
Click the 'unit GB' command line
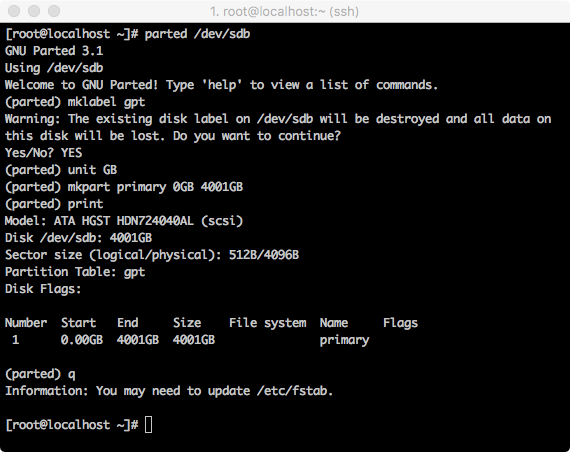coord(61,170)
